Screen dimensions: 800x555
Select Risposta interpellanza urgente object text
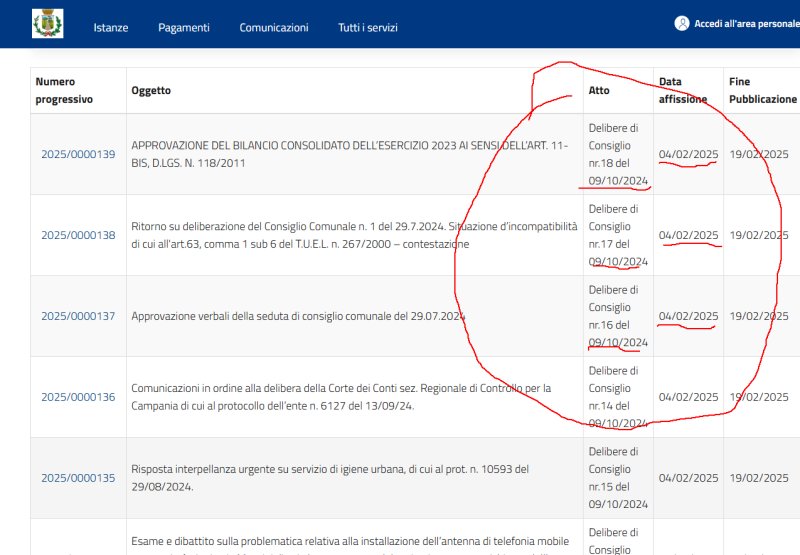click(x=330, y=478)
